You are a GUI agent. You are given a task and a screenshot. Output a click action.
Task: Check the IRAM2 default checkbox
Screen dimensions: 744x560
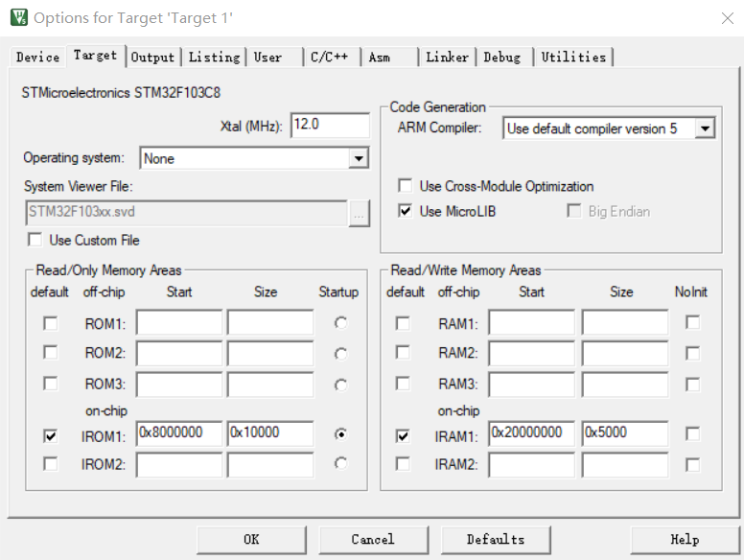403,464
